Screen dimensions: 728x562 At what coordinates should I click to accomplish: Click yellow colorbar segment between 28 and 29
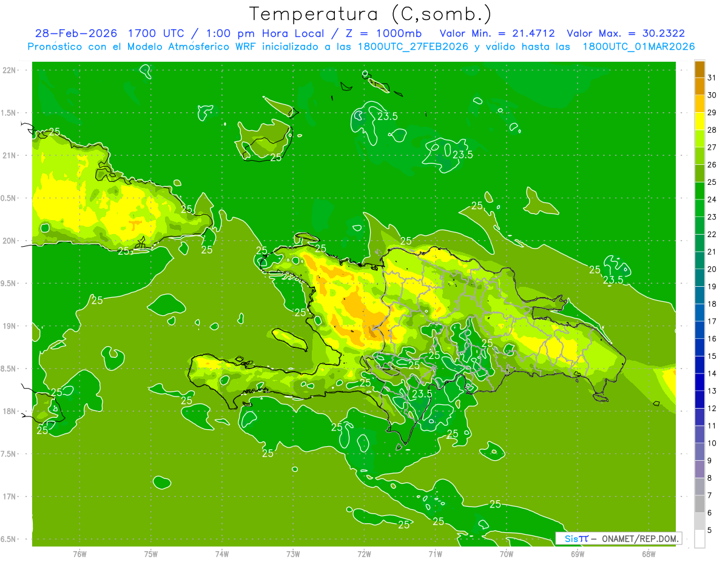(x=699, y=121)
